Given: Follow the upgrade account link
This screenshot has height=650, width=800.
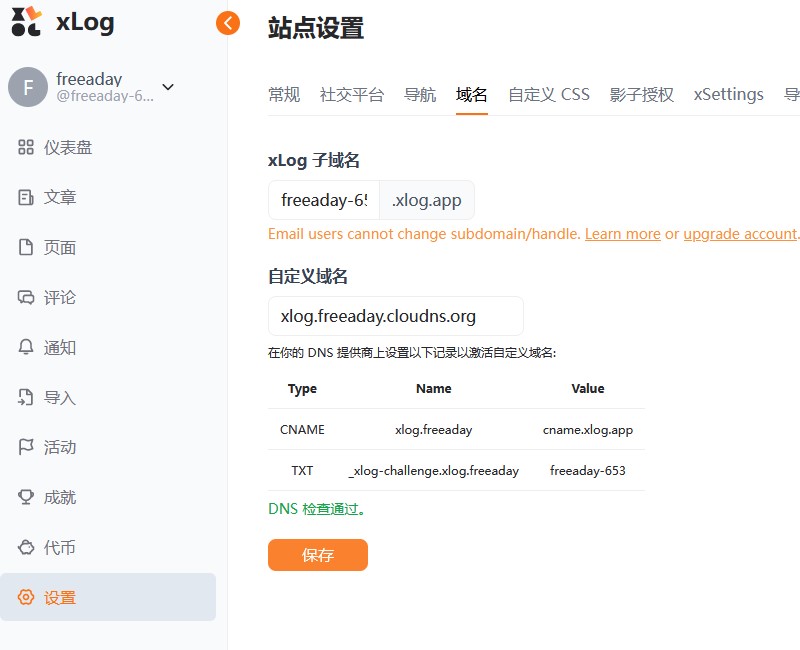Looking at the screenshot, I should [x=740, y=234].
